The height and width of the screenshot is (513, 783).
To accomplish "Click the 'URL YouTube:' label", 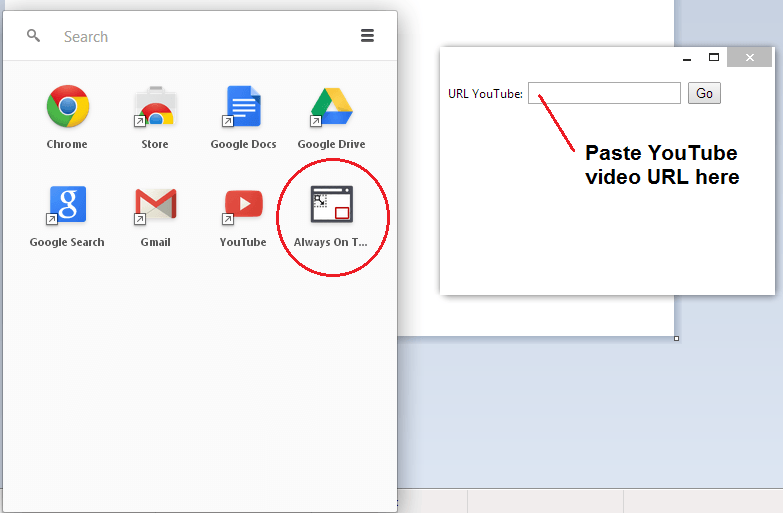I will point(485,94).
